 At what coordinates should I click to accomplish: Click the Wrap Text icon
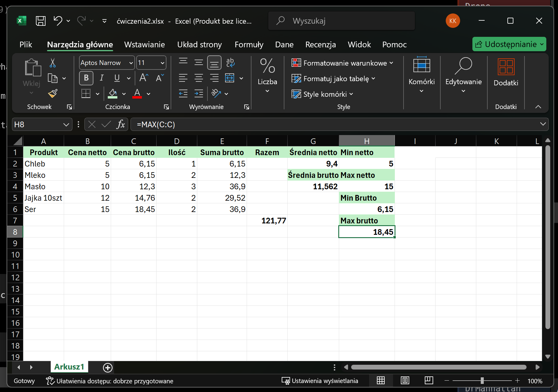pyautogui.click(x=230, y=63)
